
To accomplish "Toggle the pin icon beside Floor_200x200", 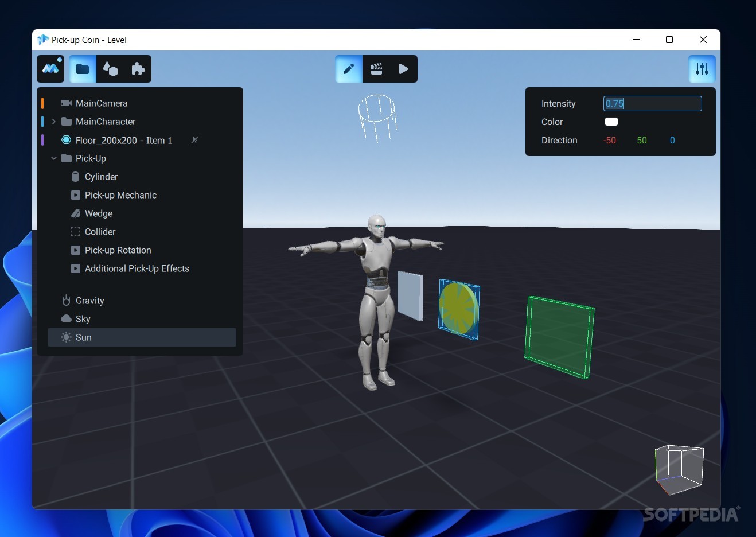I will pyautogui.click(x=194, y=140).
